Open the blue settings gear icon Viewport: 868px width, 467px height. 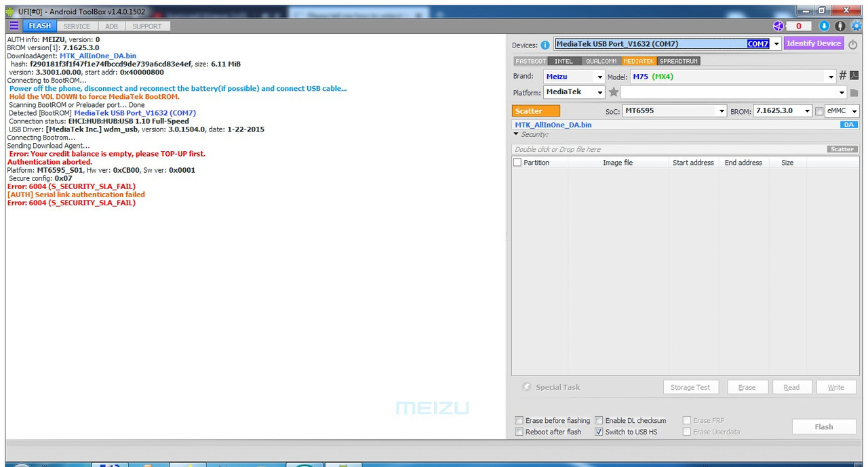pyautogui.click(x=856, y=26)
